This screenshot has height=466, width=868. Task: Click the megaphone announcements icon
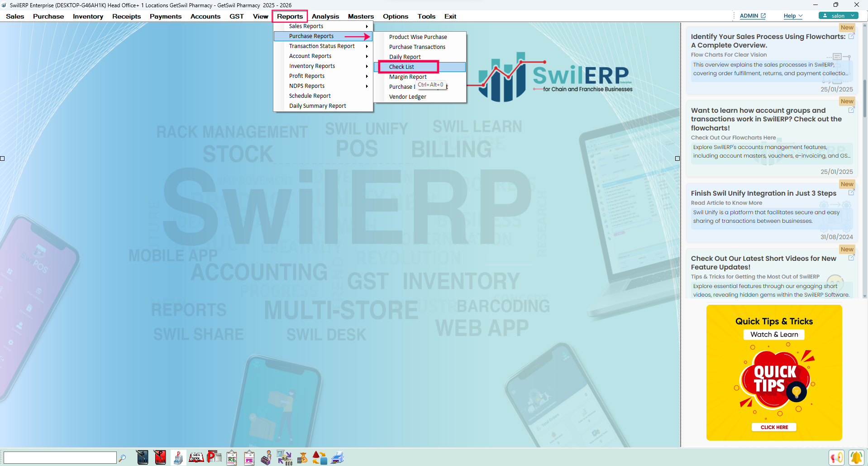coord(836,457)
